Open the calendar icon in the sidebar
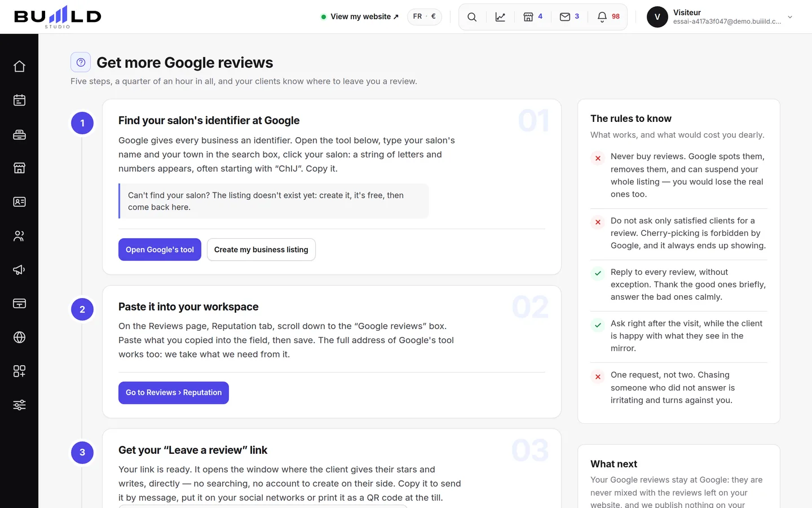This screenshot has width=812, height=508. tap(19, 100)
